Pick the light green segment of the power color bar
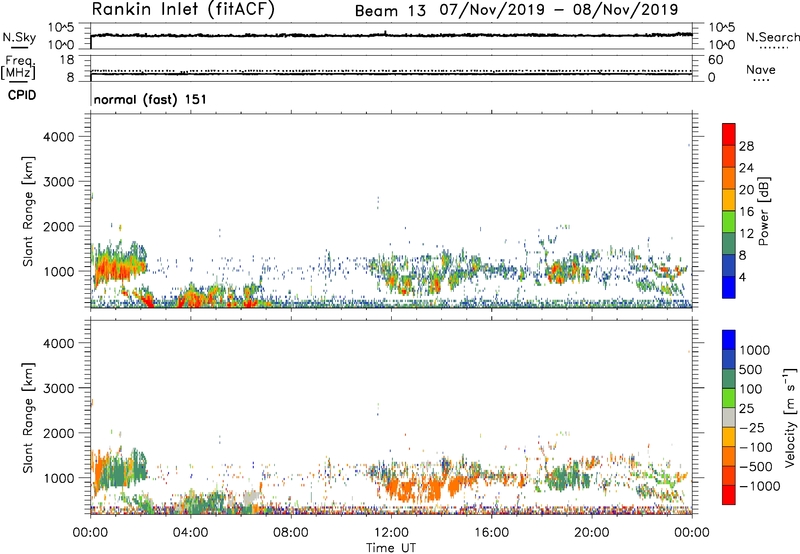The image size is (800, 554). point(729,221)
